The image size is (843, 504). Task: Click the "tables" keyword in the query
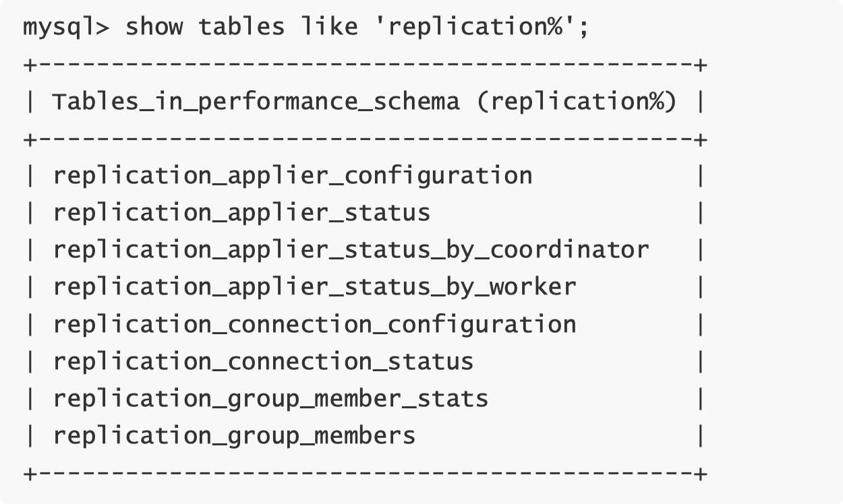[243, 28]
